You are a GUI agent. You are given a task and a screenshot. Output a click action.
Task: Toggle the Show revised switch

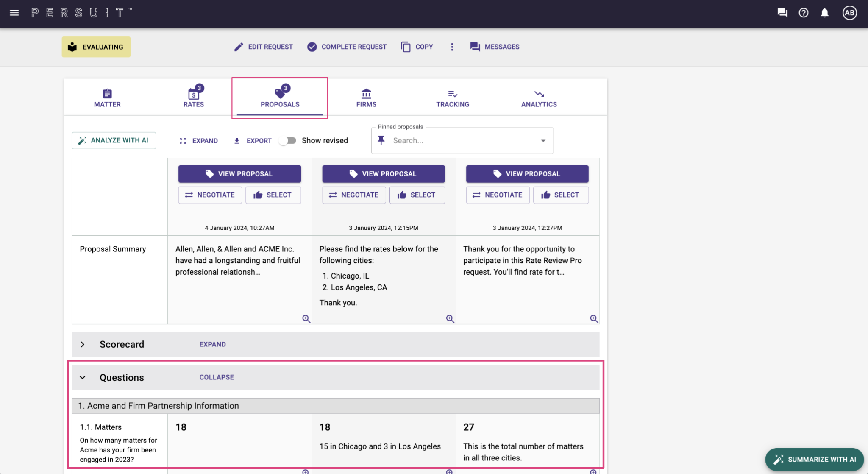pos(288,140)
